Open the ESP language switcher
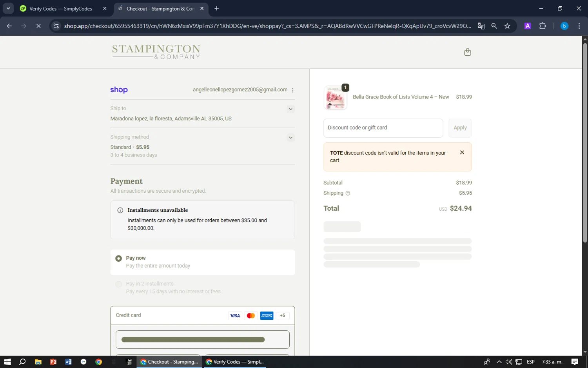 531,362
